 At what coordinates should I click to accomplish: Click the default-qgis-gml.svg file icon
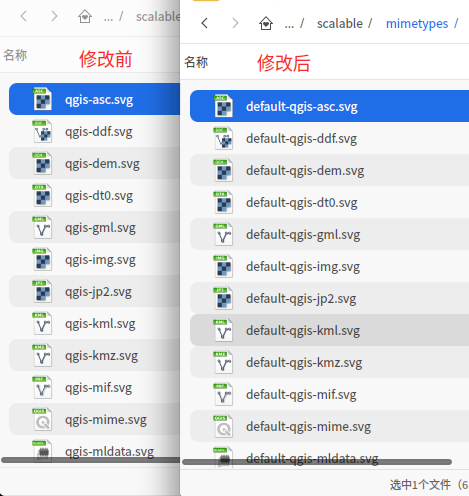(x=223, y=234)
